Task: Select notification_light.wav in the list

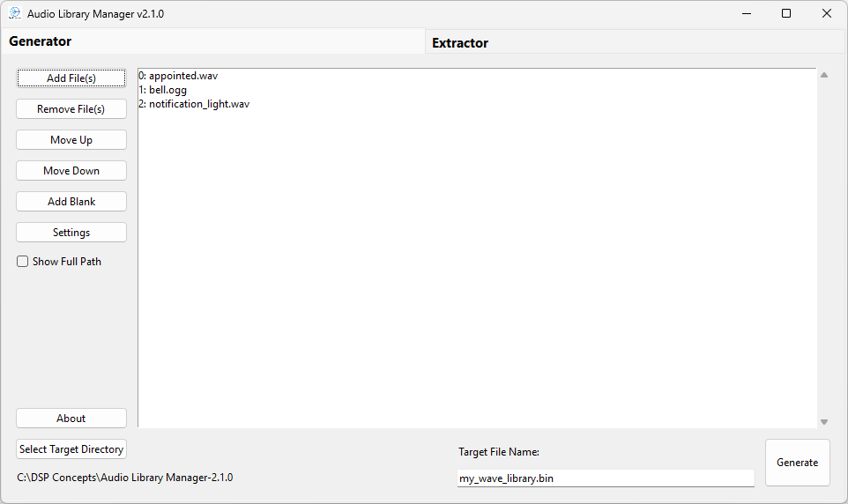Action: tap(198, 104)
